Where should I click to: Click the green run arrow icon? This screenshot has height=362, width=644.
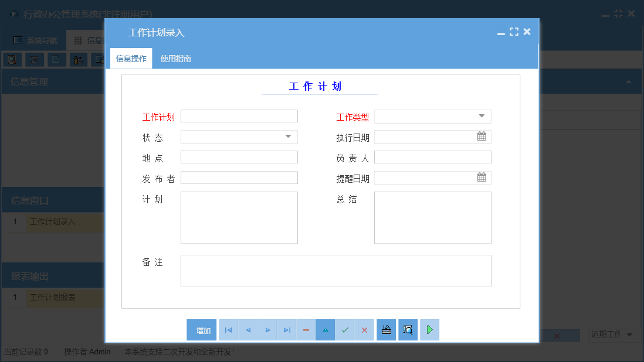(429, 330)
